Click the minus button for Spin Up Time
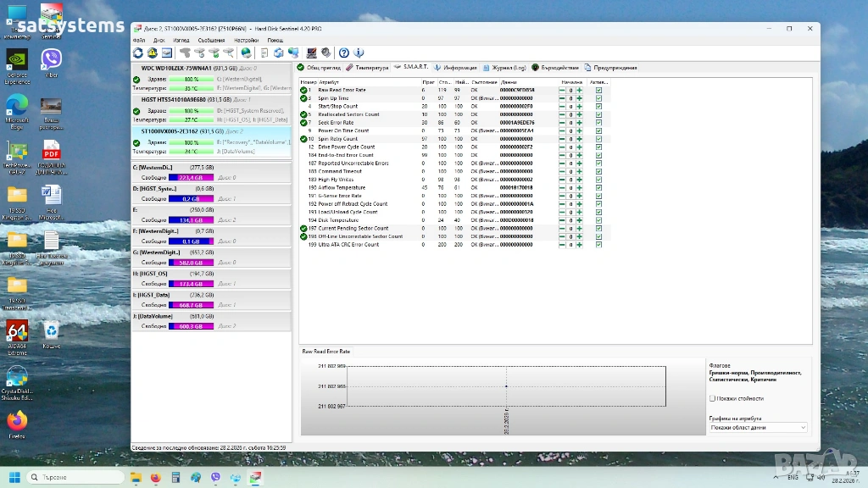Image resolution: width=868 pixels, height=488 pixels. coord(562,98)
